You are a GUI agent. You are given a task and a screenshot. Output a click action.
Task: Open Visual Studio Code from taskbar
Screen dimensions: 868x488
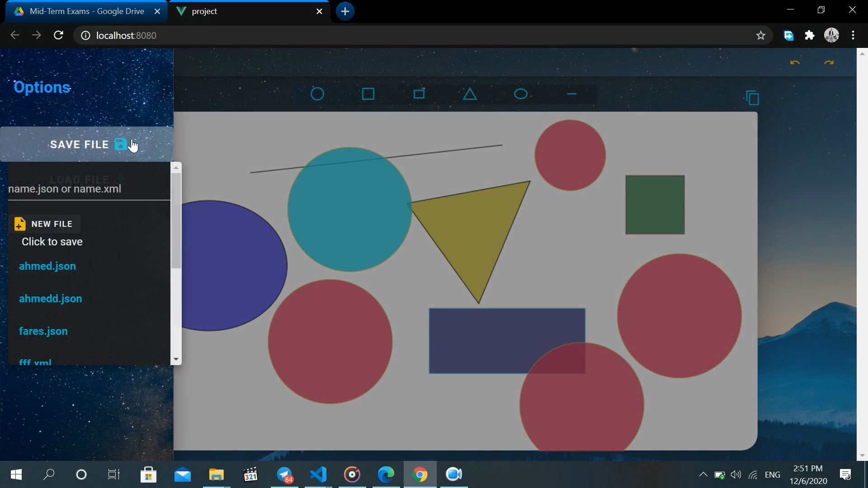click(318, 474)
